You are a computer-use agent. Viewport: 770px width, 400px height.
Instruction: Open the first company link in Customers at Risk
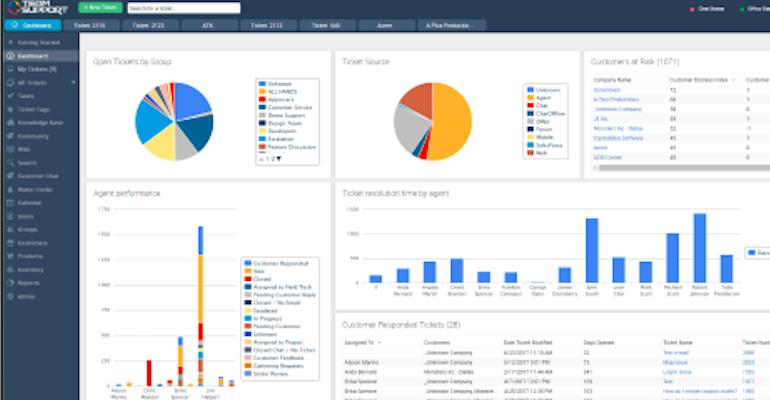coord(607,90)
